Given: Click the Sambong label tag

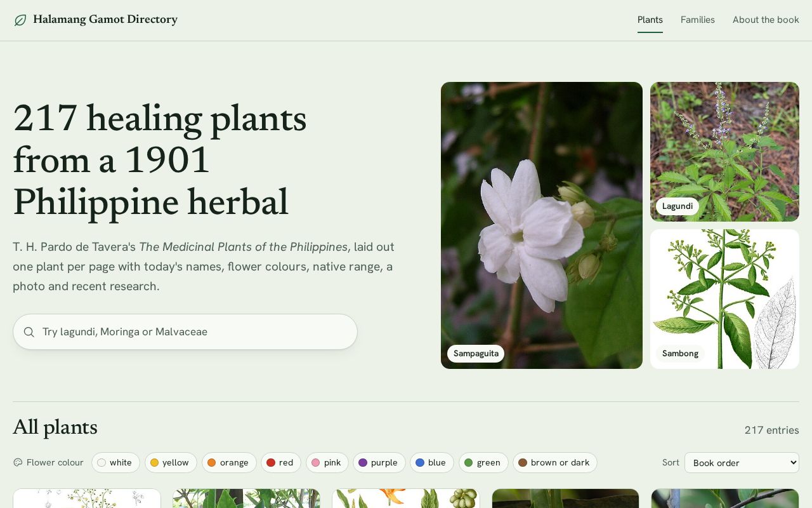Looking at the screenshot, I should (x=680, y=354).
